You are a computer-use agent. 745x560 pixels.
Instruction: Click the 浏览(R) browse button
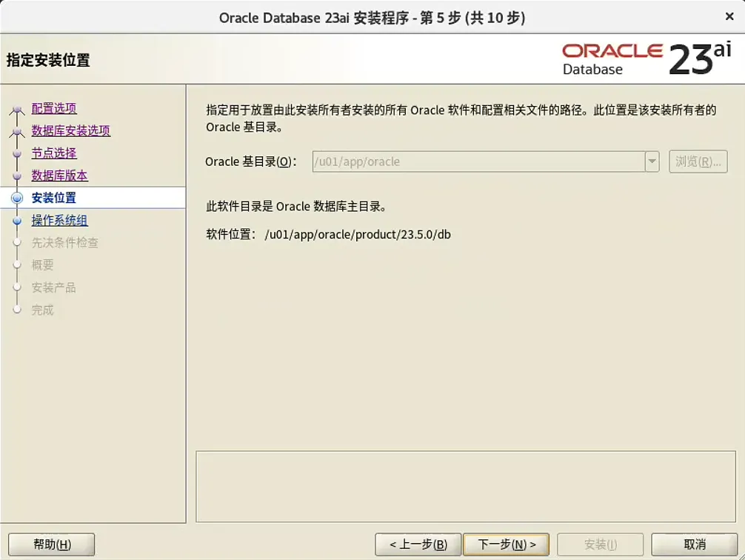tap(698, 161)
